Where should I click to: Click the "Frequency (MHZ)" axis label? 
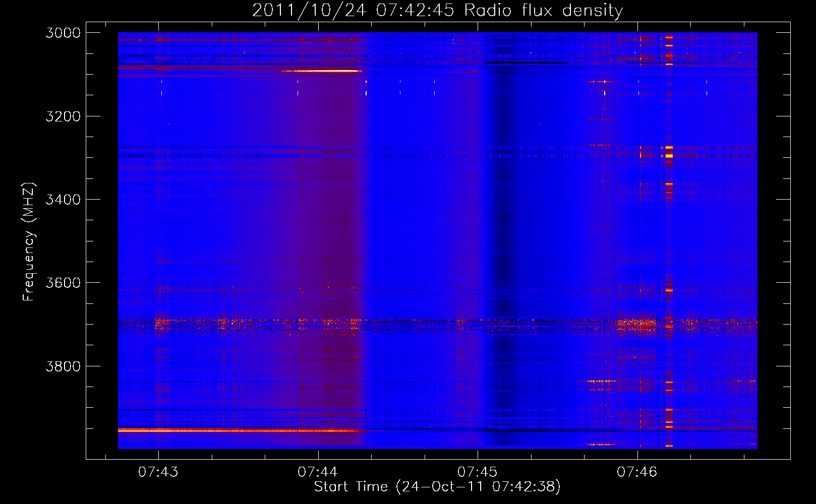coord(29,241)
